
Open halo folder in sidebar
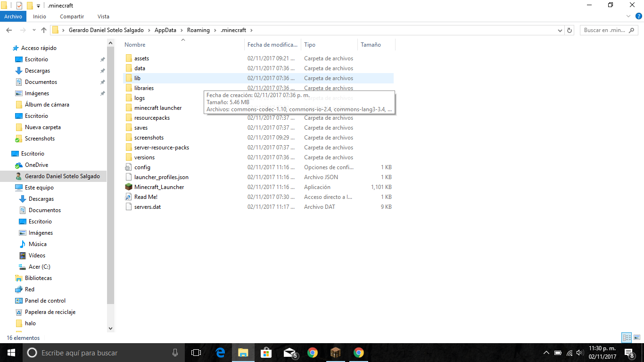(x=25, y=323)
